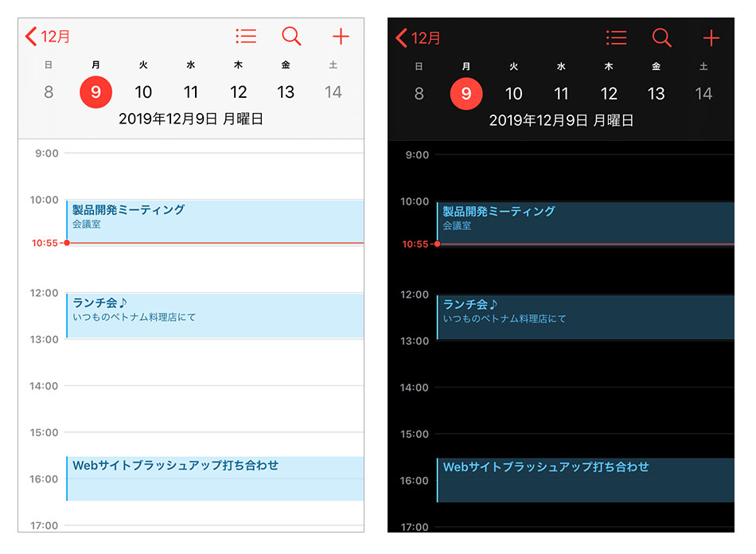The image size is (756, 554).
Task: Select day 10 in the light calendar
Action: pos(143,92)
